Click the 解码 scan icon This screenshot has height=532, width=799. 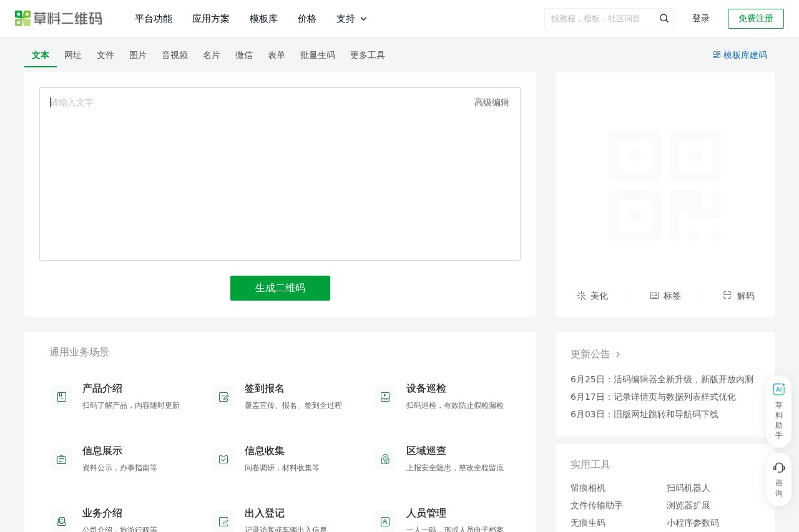[x=727, y=296]
